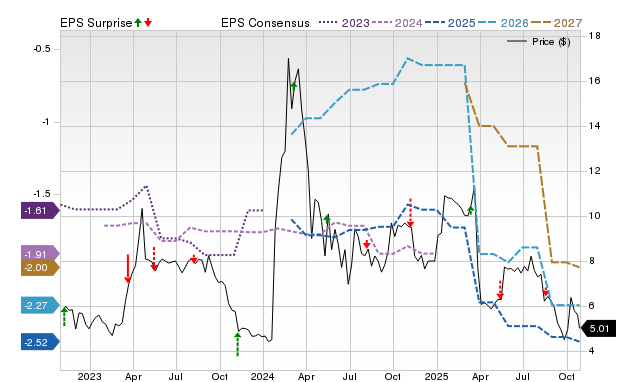This screenshot has width=640, height=382.
Task: Click the 2025 x-axis label
Action: coord(436,376)
